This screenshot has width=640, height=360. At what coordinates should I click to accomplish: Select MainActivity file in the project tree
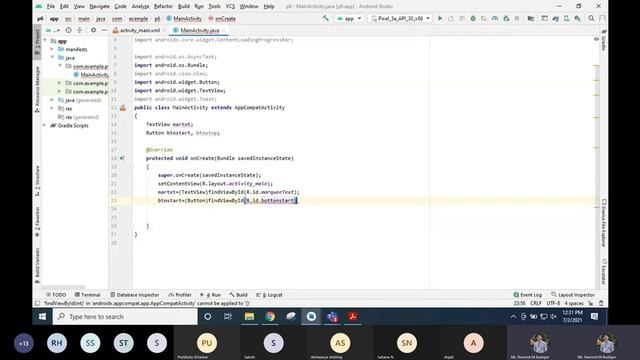[x=91, y=75]
